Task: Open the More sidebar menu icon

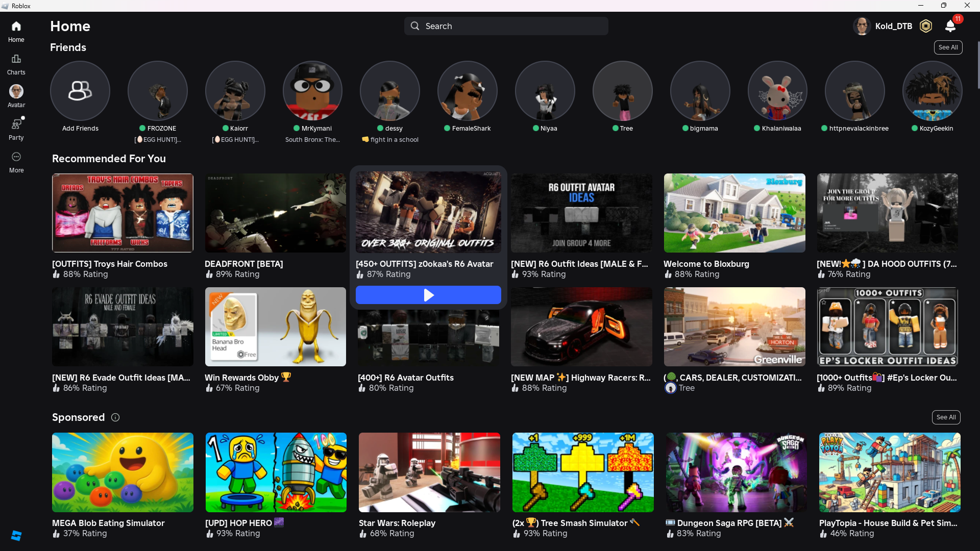Action: (16, 157)
